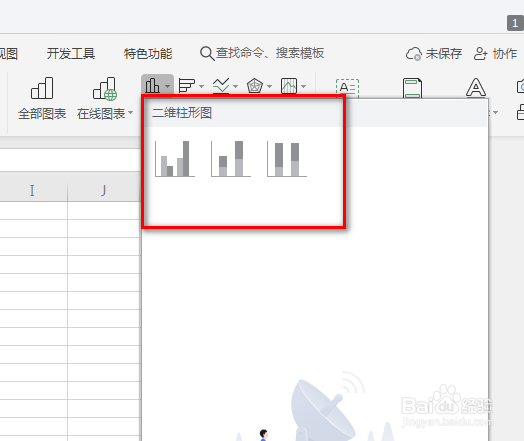The image size is (524, 441).
Task: Click the 查找命令、搜索模板 search field
Action: coord(262,53)
